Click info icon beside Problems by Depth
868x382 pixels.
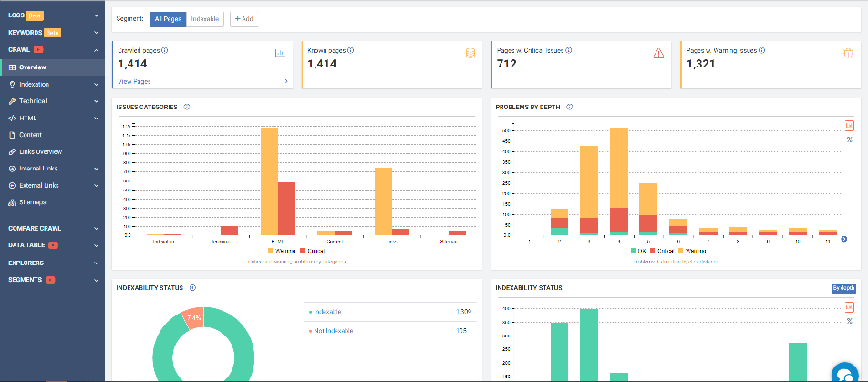click(569, 107)
